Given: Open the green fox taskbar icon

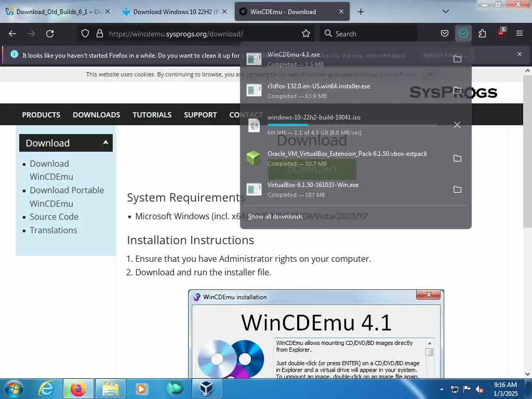Looking at the screenshot, I should click(175, 389).
